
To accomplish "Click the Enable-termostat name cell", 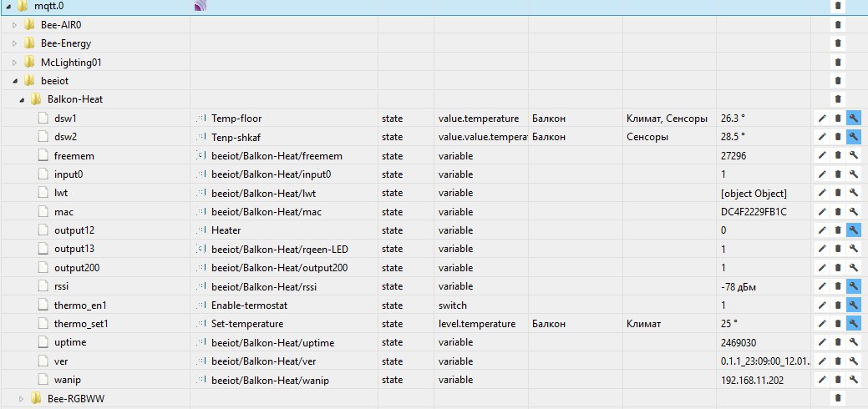I will [x=249, y=305].
